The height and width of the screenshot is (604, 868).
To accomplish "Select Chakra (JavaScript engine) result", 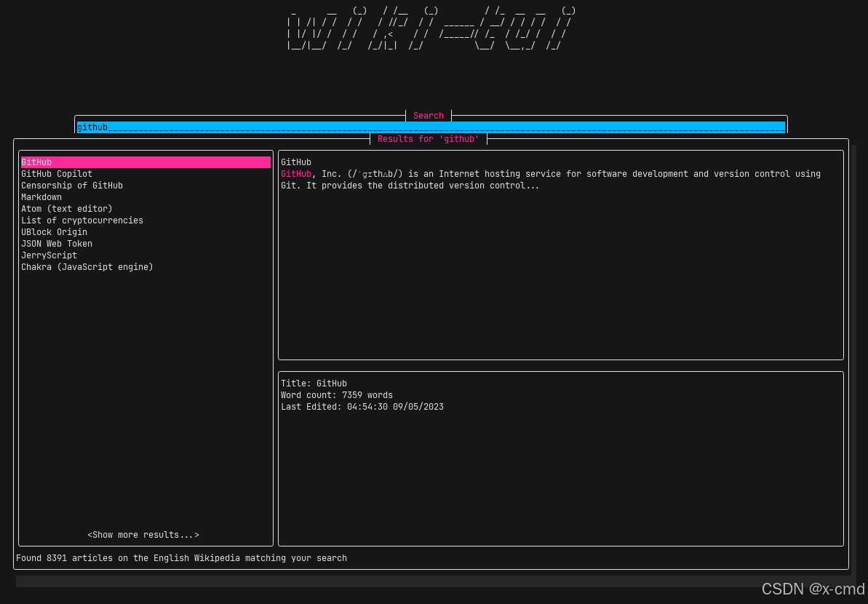I will (x=87, y=267).
